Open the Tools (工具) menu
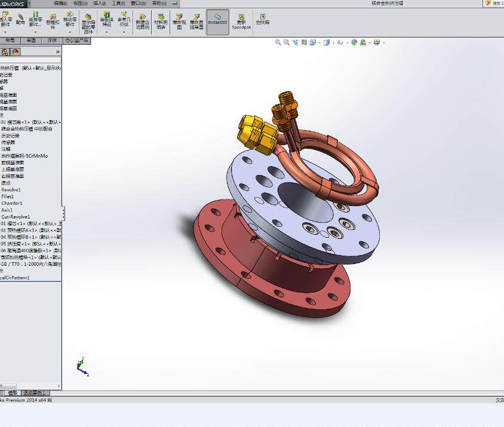The height and width of the screenshot is (427, 504). coord(118,3)
